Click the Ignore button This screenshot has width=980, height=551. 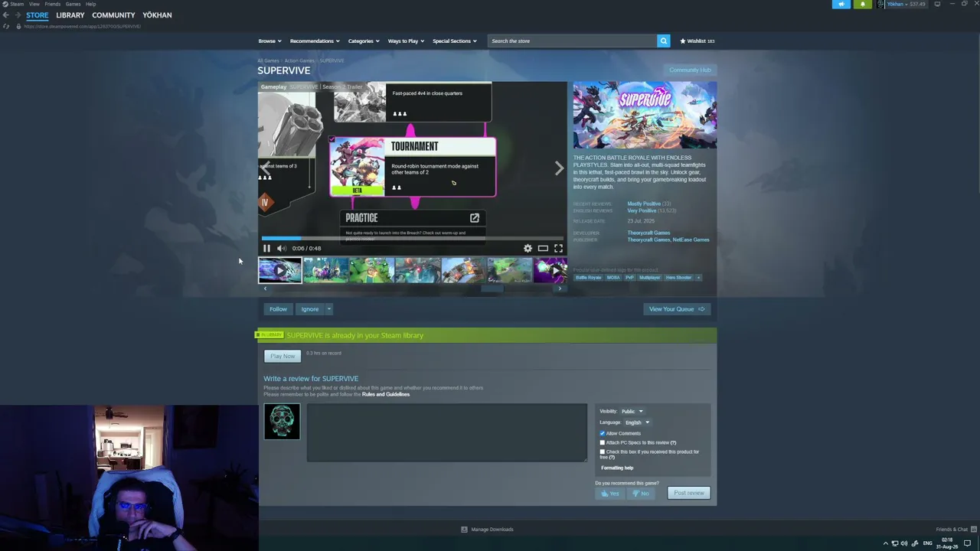309,309
